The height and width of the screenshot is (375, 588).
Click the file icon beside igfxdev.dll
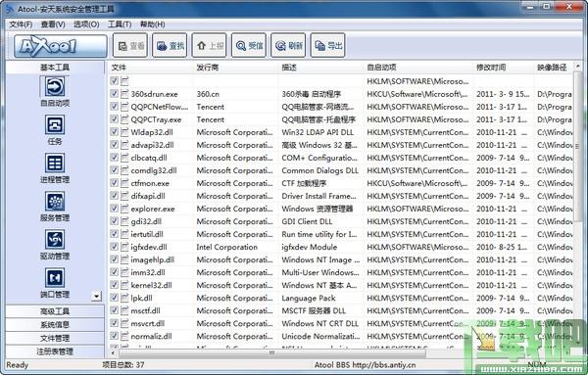[x=124, y=247]
